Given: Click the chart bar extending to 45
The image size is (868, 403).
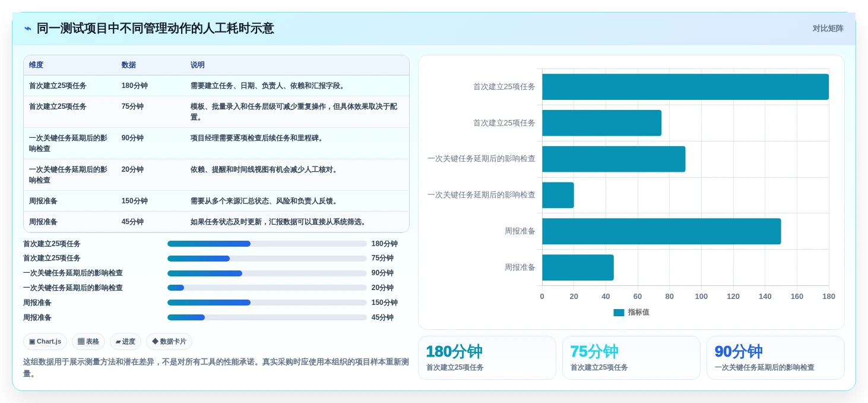Looking at the screenshot, I should click(578, 267).
